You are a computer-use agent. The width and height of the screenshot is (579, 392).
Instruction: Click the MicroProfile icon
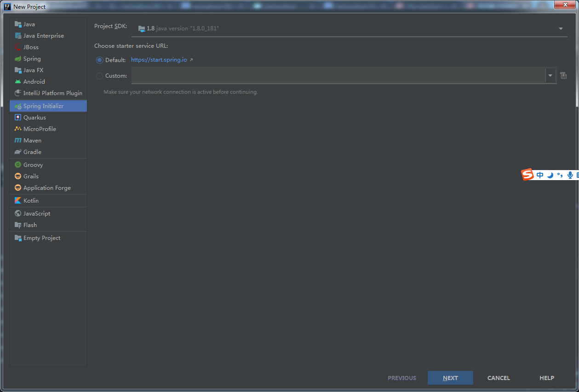(x=18, y=129)
